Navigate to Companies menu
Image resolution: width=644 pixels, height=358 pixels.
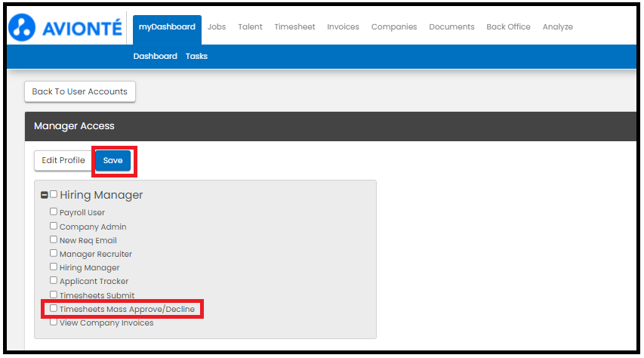click(394, 26)
